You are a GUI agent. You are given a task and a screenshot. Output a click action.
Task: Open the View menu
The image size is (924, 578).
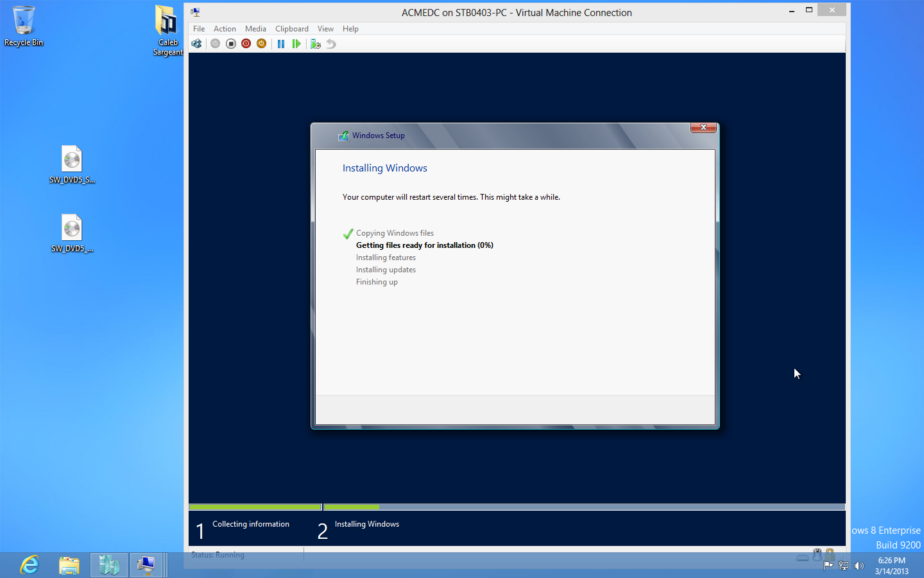click(x=325, y=29)
